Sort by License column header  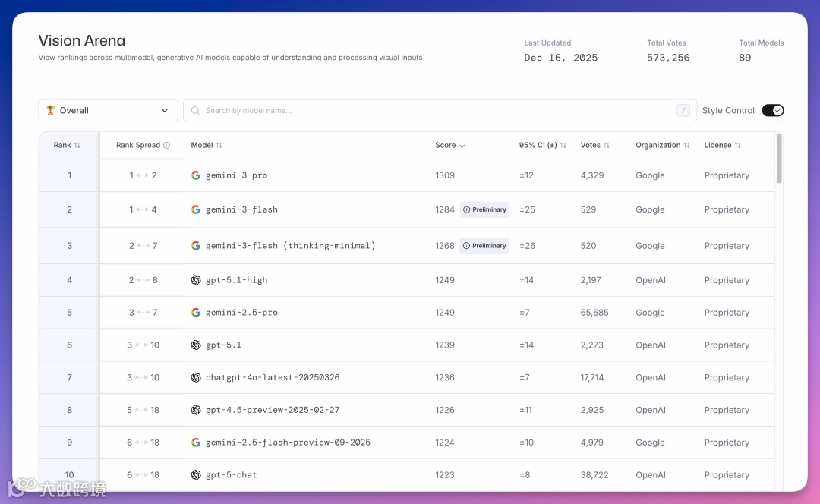coord(723,145)
